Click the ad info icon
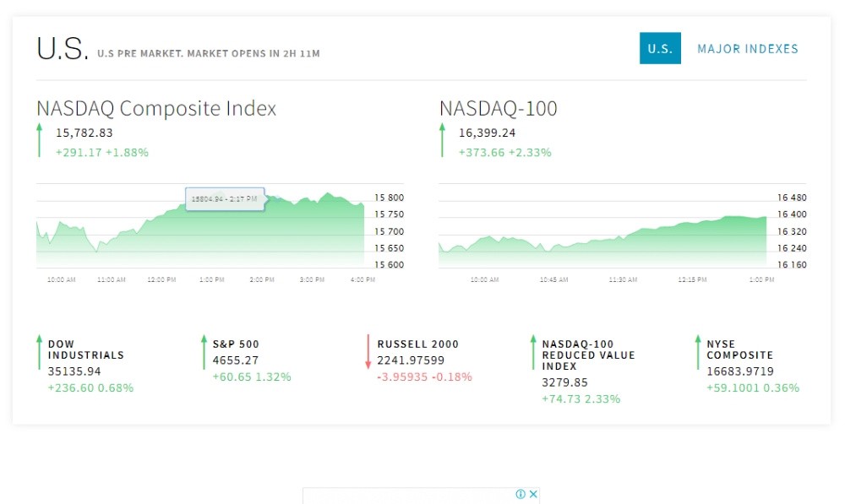 pos(520,494)
